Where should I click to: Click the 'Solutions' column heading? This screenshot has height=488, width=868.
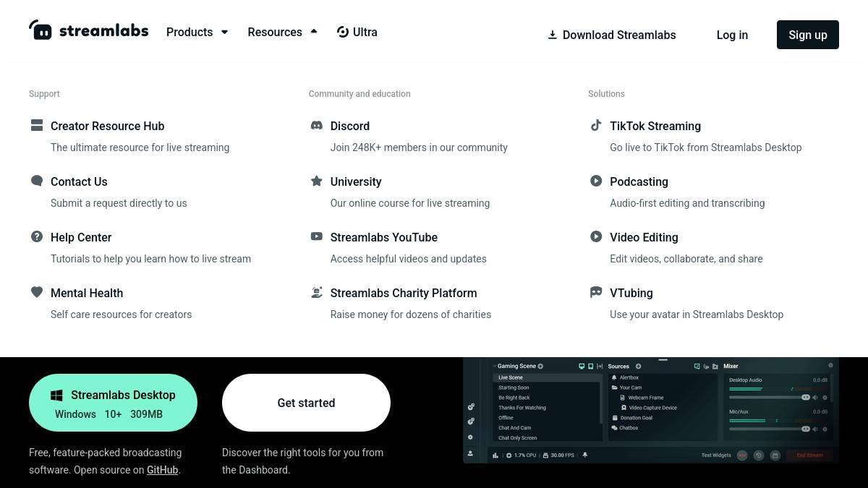(x=606, y=94)
